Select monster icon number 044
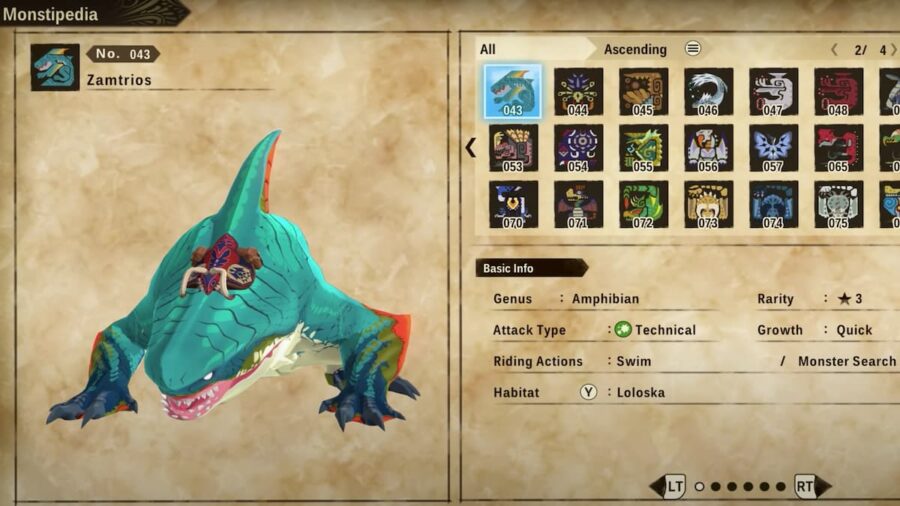This screenshot has height=506, width=900. pos(578,92)
